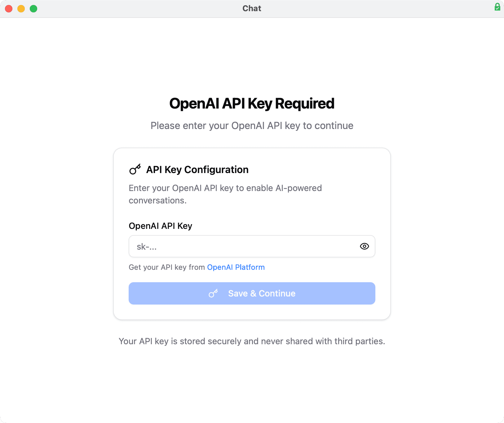Click the key icon beside API Key Configuration
This screenshot has height=423, width=504.
click(135, 169)
